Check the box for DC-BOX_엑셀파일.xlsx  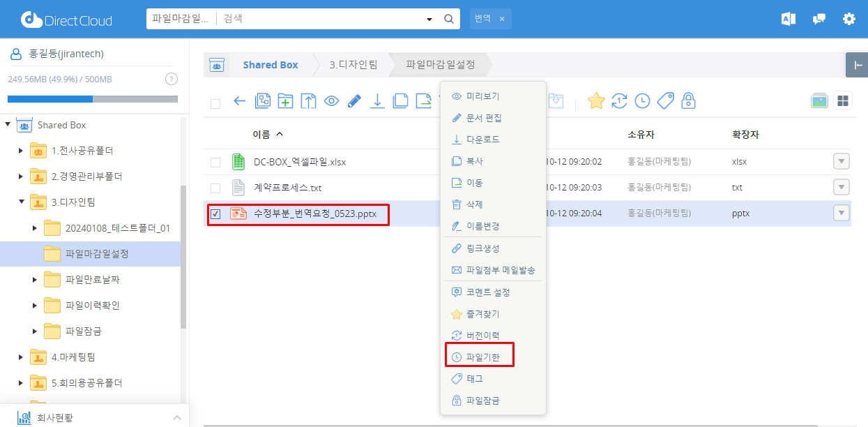tap(215, 163)
